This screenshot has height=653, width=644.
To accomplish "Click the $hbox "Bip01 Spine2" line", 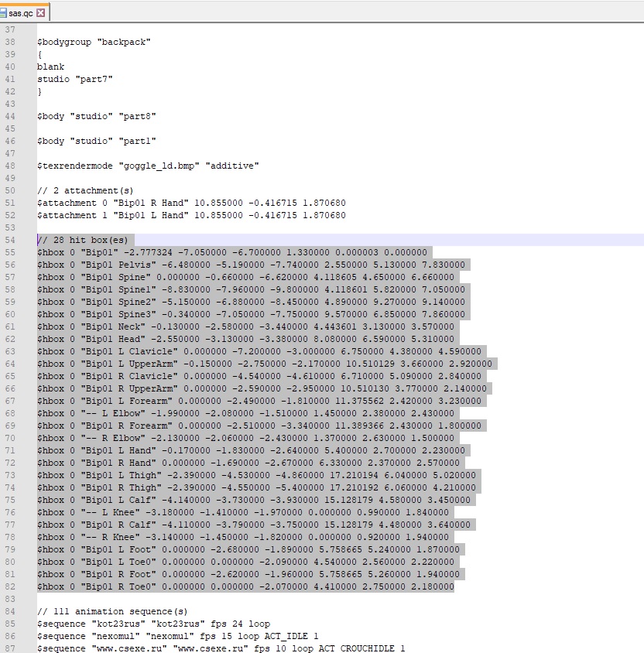I will 251,302.
